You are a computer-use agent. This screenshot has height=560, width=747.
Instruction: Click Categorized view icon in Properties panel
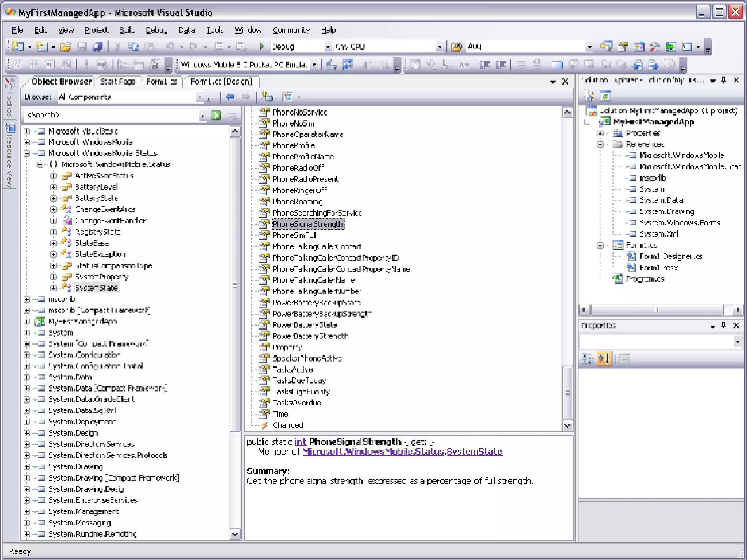[x=588, y=359]
